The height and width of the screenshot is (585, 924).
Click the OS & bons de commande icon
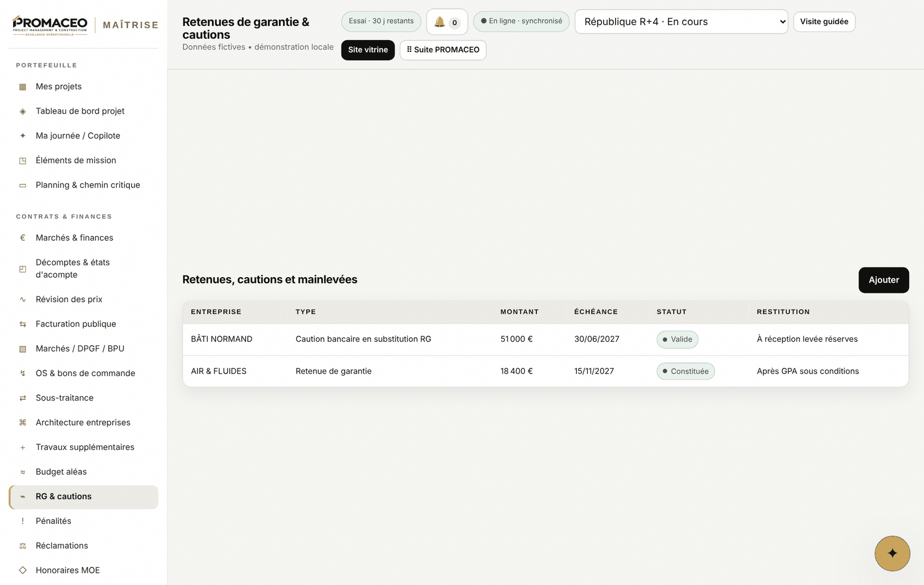(x=23, y=374)
